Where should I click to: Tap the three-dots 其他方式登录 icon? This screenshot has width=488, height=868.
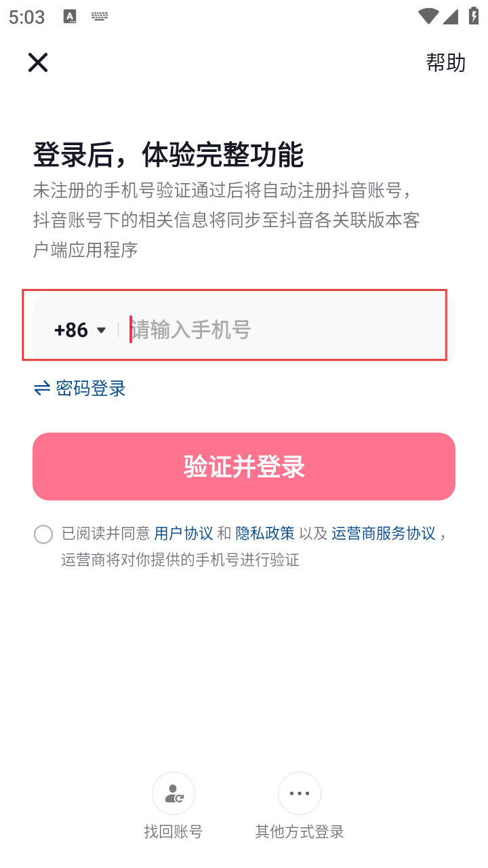(x=299, y=793)
